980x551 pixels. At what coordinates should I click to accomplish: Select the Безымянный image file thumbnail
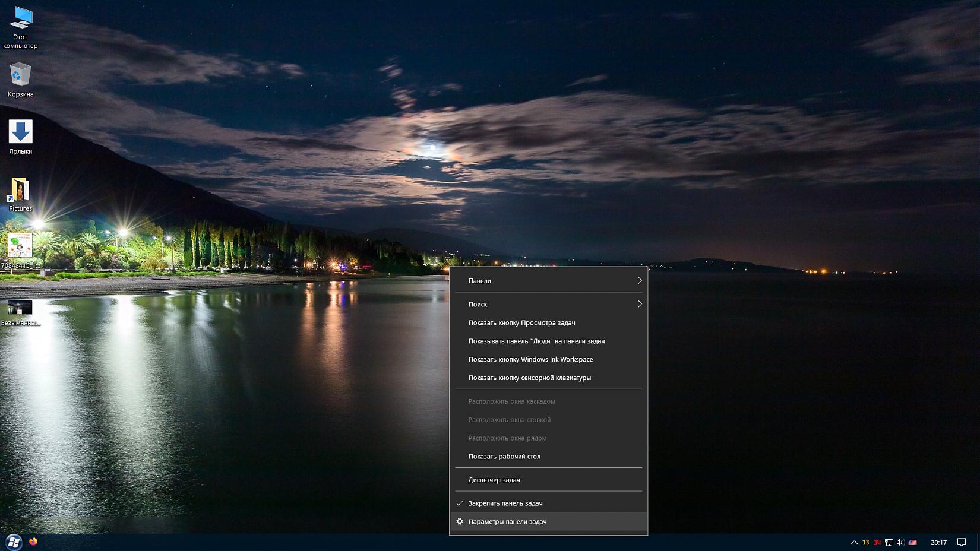[x=20, y=308]
